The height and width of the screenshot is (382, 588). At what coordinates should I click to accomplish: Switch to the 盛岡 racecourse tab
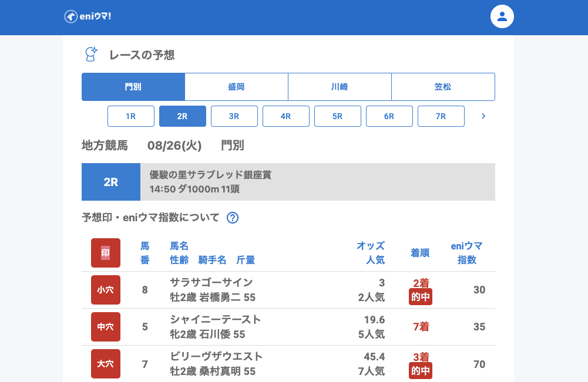click(236, 87)
